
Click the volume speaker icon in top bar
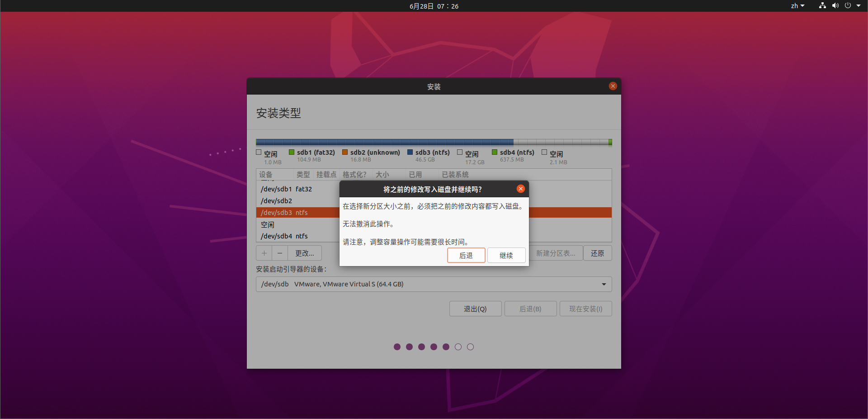tap(835, 6)
